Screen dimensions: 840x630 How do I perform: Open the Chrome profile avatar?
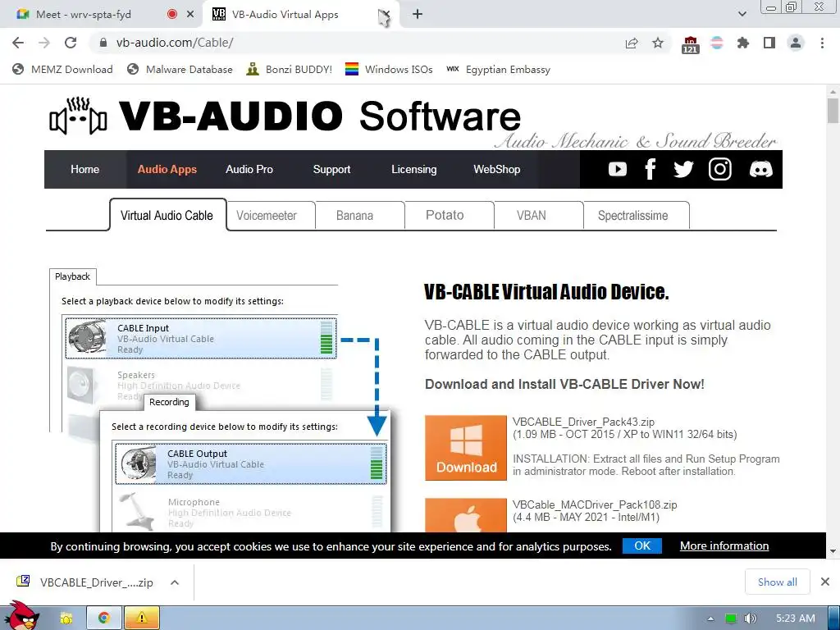point(796,43)
